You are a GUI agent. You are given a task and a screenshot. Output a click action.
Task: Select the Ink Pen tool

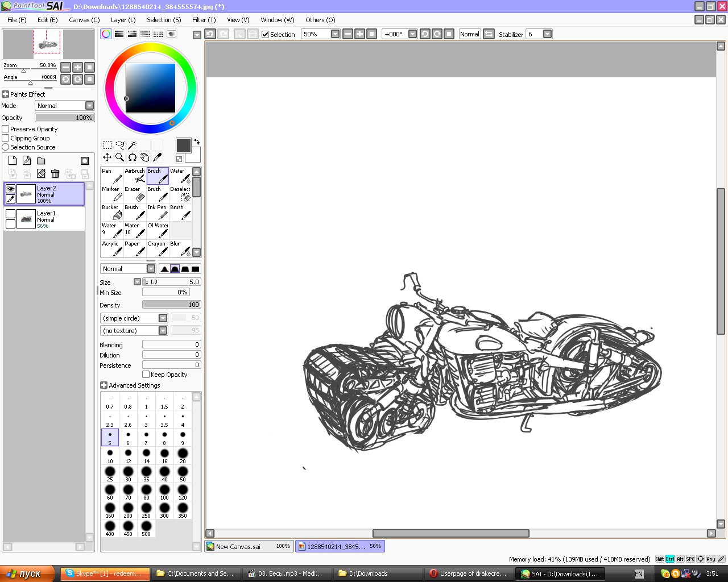click(x=158, y=213)
